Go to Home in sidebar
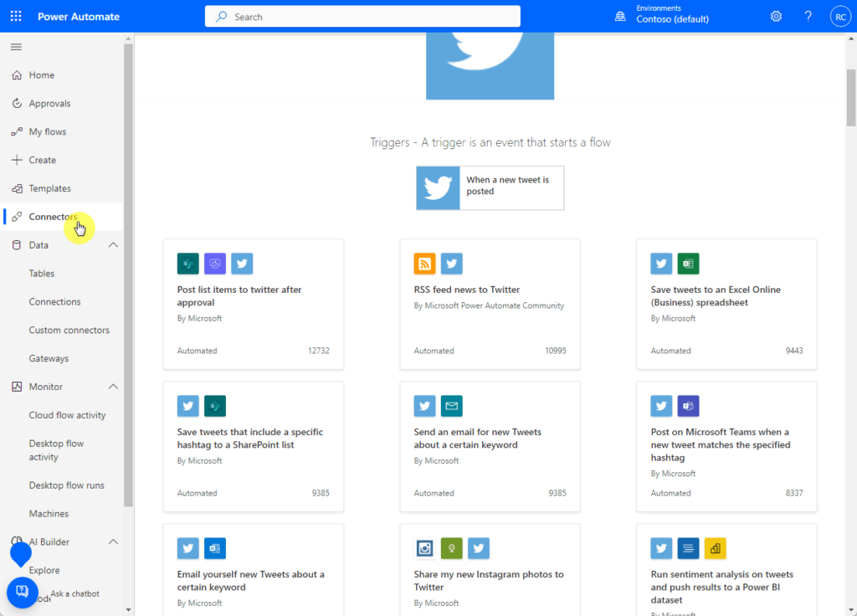 pyautogui.click(x=61, y=74)
